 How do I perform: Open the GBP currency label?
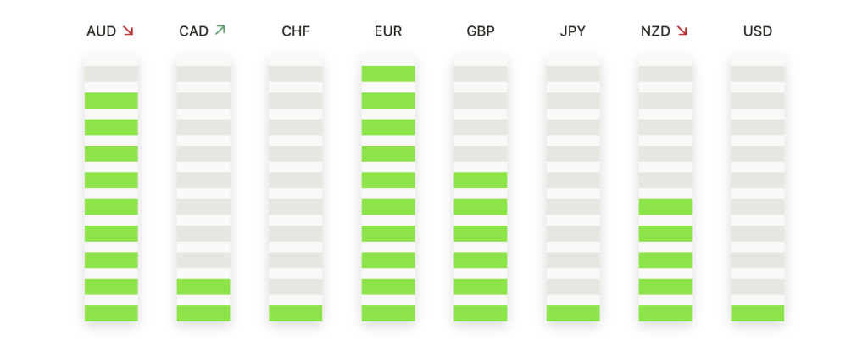481,31
